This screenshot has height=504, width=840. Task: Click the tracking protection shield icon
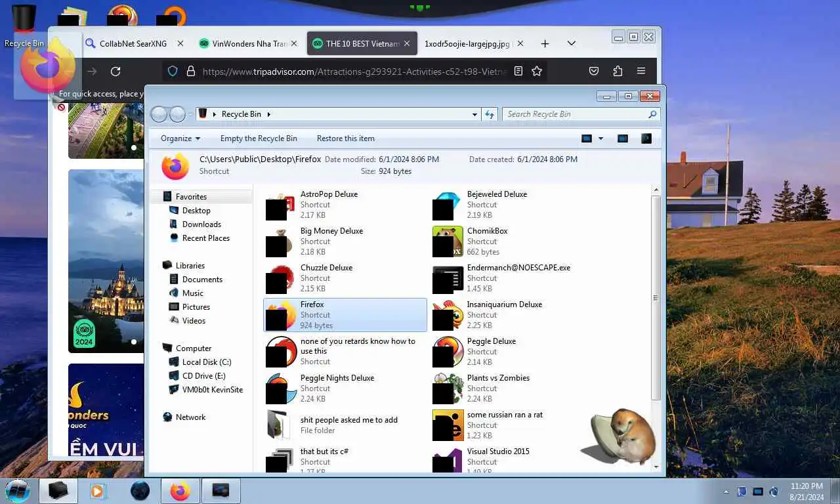point(173,72)
